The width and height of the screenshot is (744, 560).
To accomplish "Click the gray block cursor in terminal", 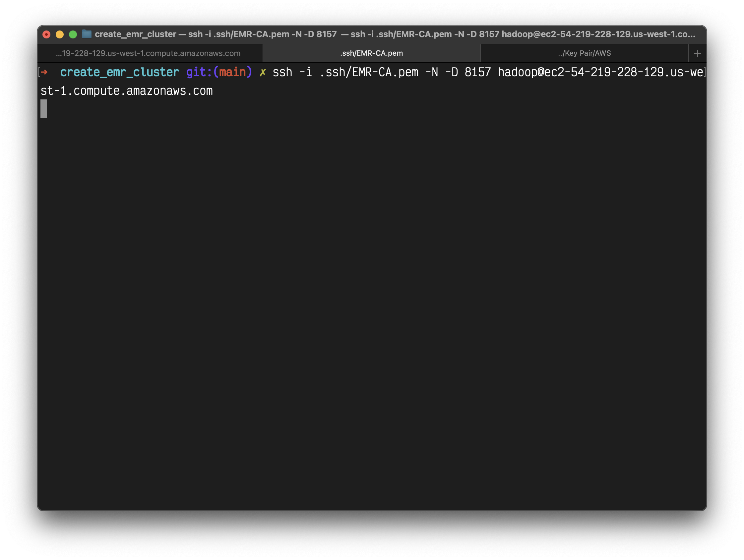I will [x=44, y=109].
